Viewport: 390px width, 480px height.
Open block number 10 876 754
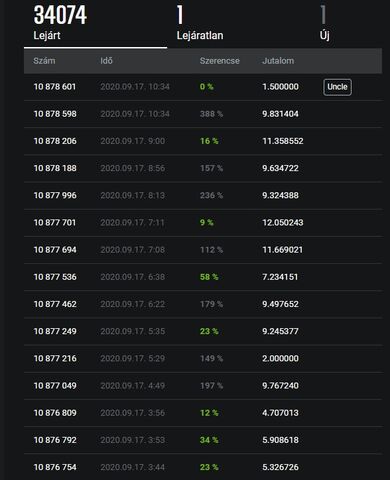55,467
